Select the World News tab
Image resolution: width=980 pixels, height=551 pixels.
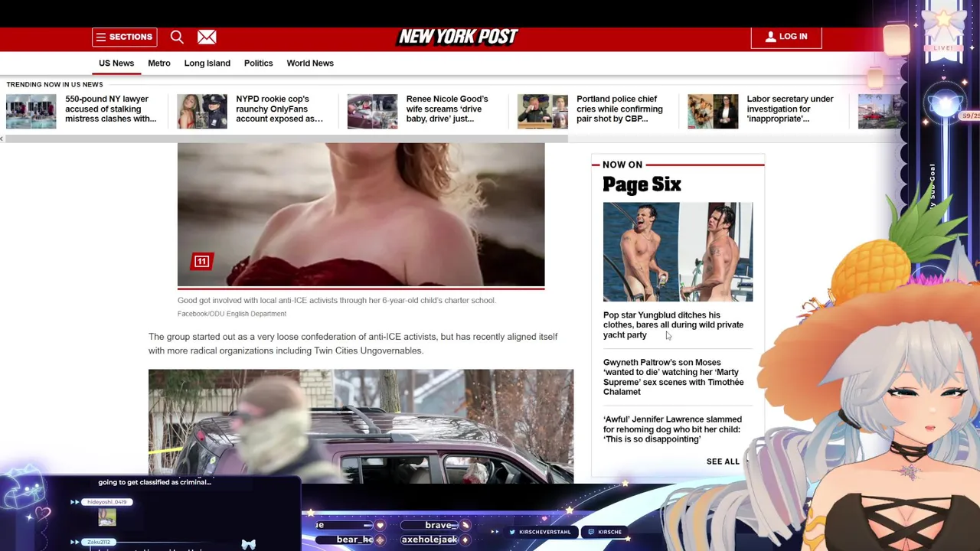(310, 63)
